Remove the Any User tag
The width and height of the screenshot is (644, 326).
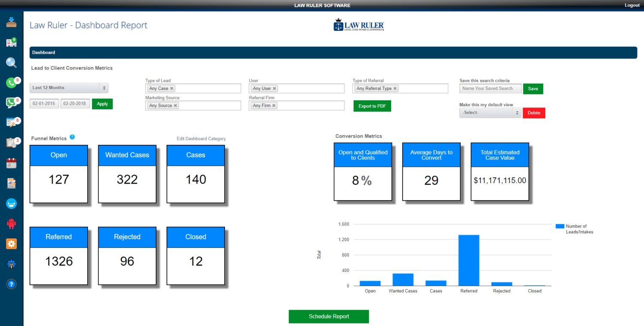click(275, 88)
